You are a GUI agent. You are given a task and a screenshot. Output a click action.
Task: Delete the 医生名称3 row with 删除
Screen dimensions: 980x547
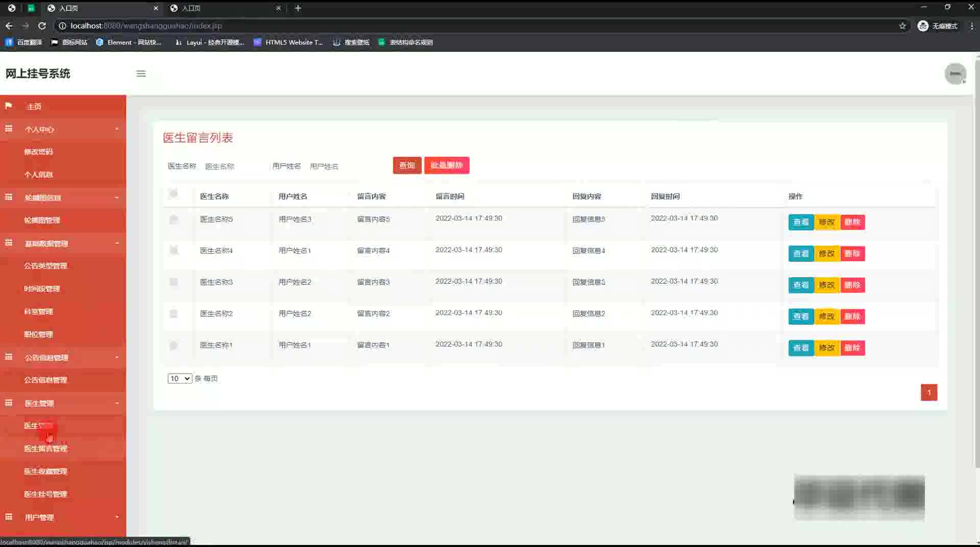coord(852,285)
